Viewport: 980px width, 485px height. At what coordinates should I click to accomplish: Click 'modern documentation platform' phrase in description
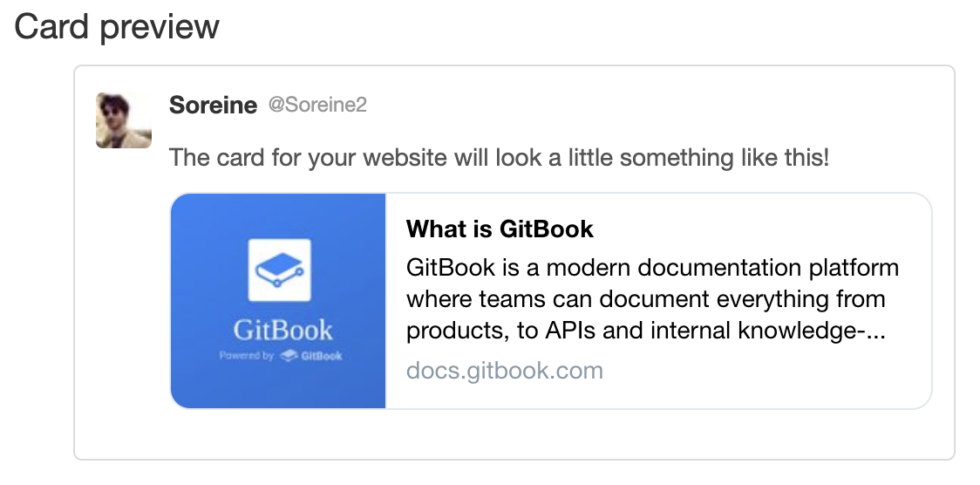723,268
